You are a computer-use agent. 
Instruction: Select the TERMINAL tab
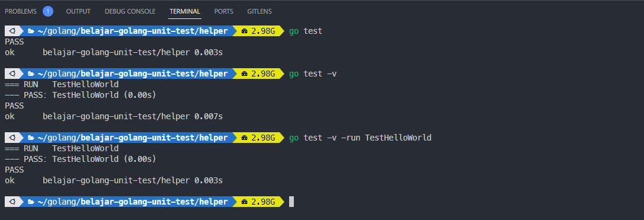pyautogui.click(x=185, y=11)
